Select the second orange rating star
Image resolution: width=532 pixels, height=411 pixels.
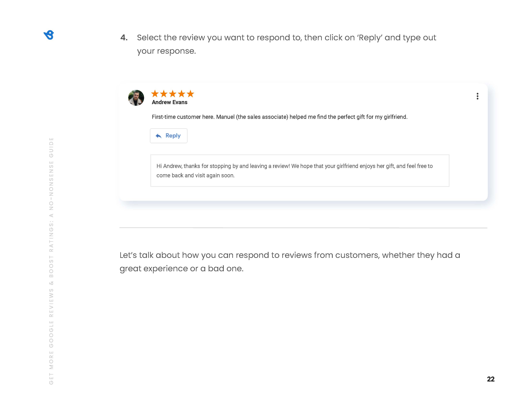coord(164,94)
